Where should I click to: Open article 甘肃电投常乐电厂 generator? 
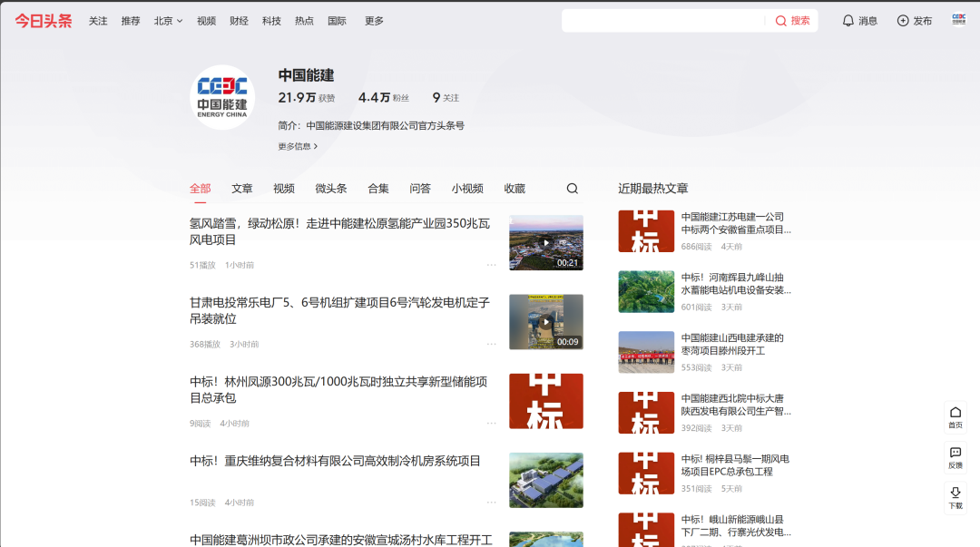click(x=339, y=311)
